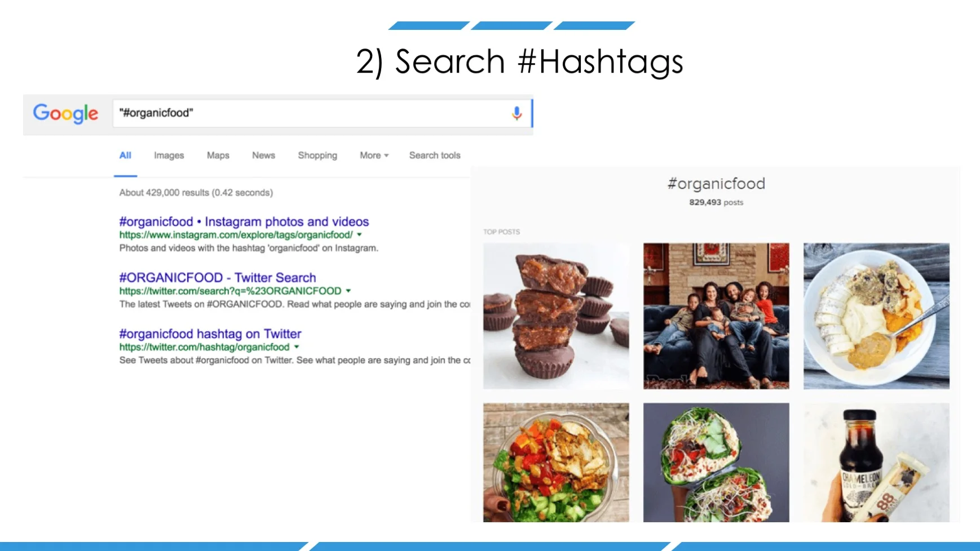980x551 pixels.
Task: Open the News tab
Action: click(263, 155)
